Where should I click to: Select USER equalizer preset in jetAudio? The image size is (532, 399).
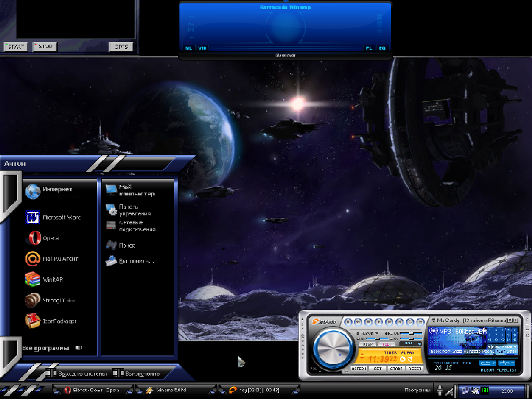(513, 352)
